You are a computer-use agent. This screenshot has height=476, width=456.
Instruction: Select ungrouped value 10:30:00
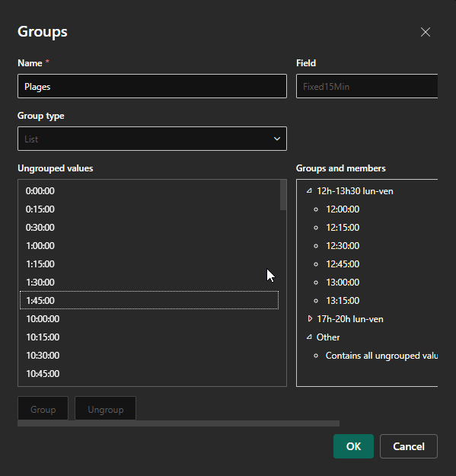coord(149,355)
